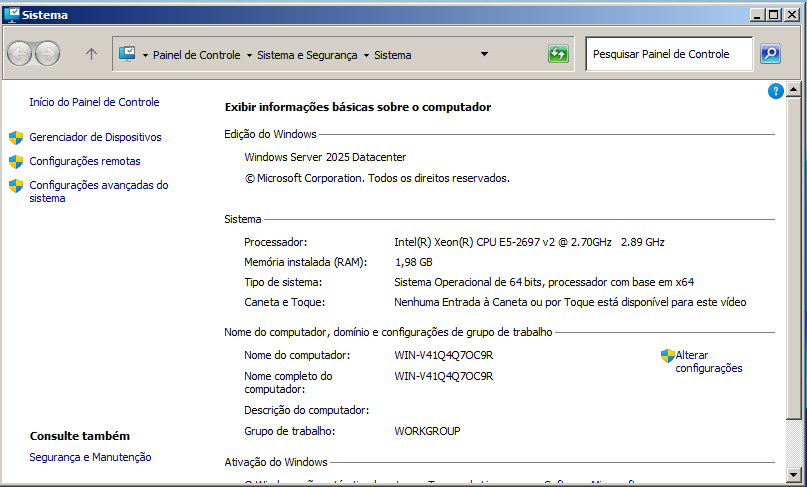The width and height of the screenshot is (807, 487).
Task: Open Configurações avançadas do sistema link
Action: 99,192
